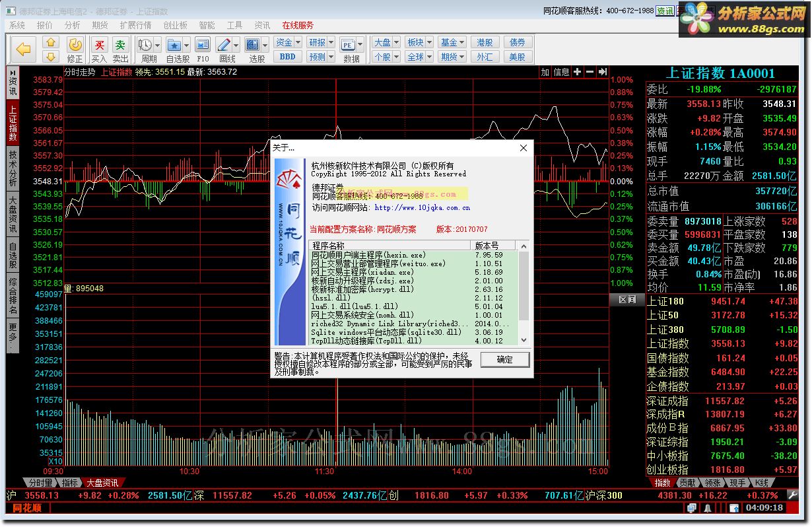Image resolution: width=812 pixels, height=527 pixels.
Task: Click the plus icon in chart header
Action: pyautogui.click(x=578, y=72)
